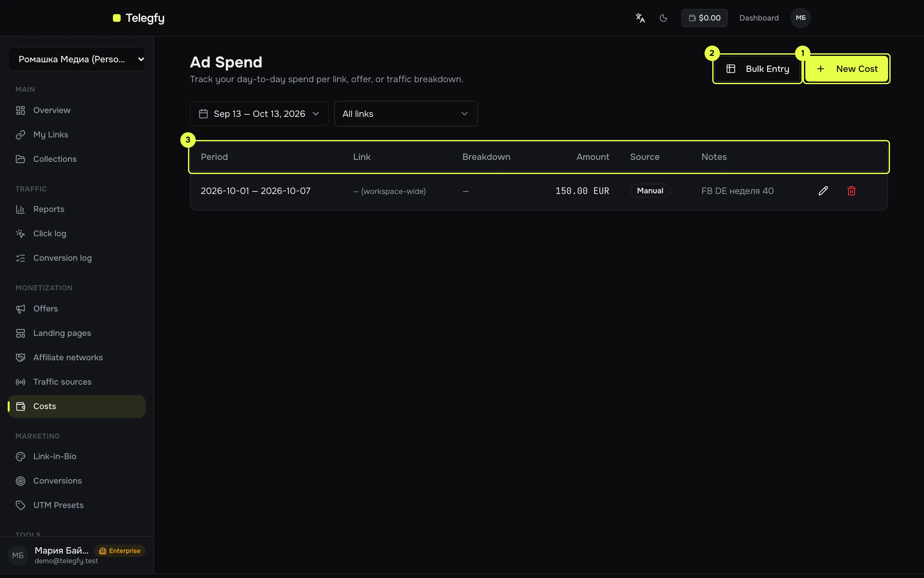This screenshot has height=578, width=924.
Task: Edit the FB DE cost entry pencil icon
Action: coord(823,191)
